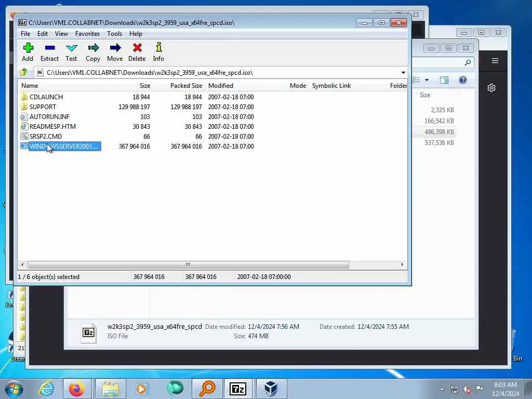Open VirtualBox cube taskbar icon
The height and width of the screenshot is (399, 532).
(x=271, y=389)
